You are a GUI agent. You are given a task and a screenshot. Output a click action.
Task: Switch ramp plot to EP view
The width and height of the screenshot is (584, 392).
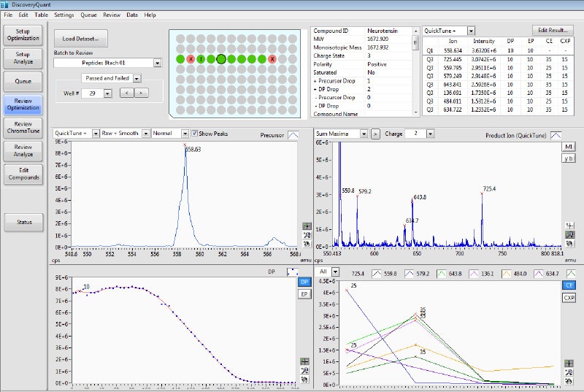[x=305, y=293]
